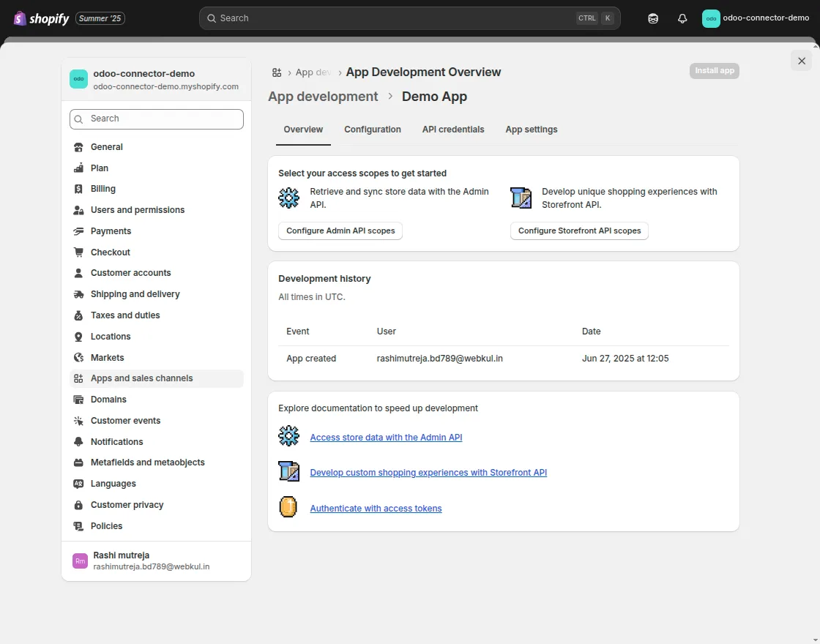Click Configure Admin API scopes
This screenshot has width=820, height=644.
340,231
